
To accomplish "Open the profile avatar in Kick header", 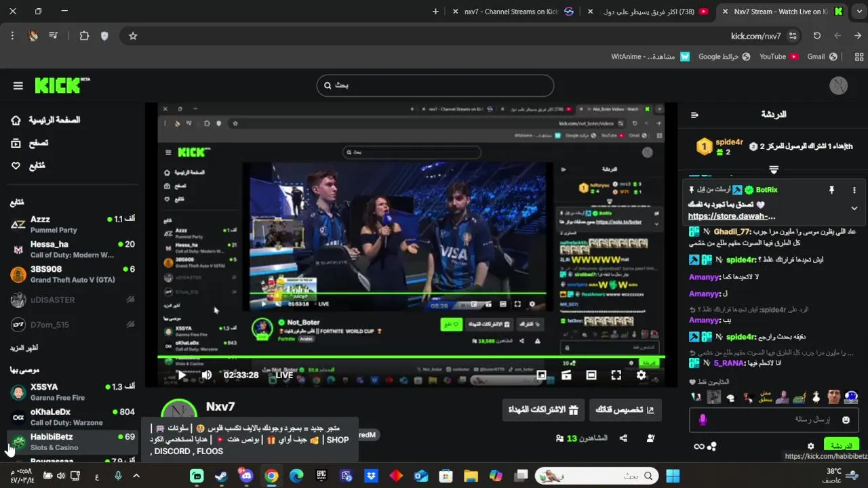I will (839, 85).
